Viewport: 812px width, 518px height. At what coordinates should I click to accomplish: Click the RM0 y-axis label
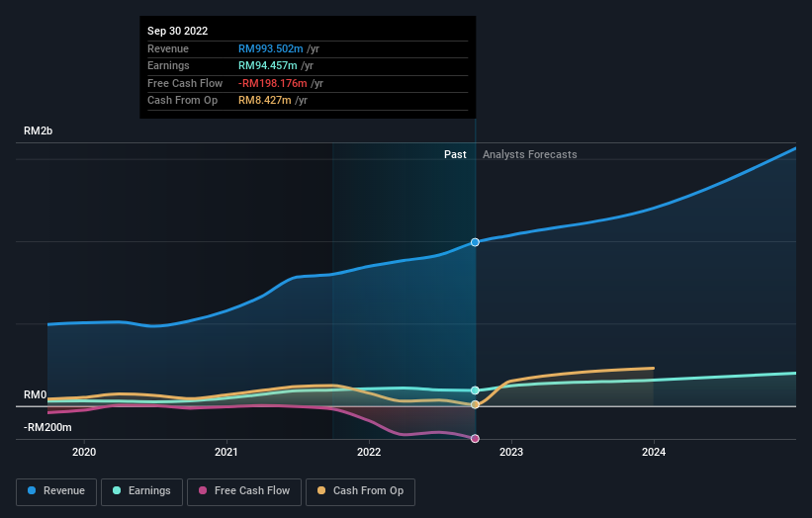36,394
